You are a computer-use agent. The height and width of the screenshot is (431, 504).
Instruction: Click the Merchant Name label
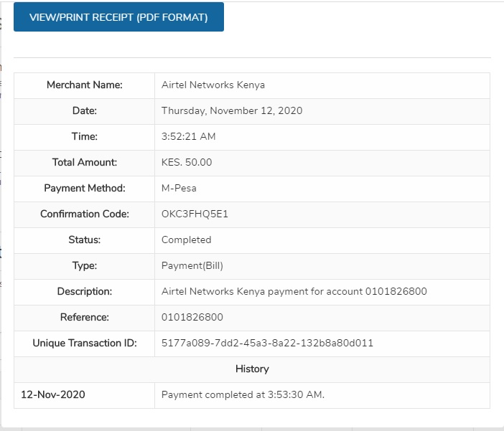tap(85, 85)
